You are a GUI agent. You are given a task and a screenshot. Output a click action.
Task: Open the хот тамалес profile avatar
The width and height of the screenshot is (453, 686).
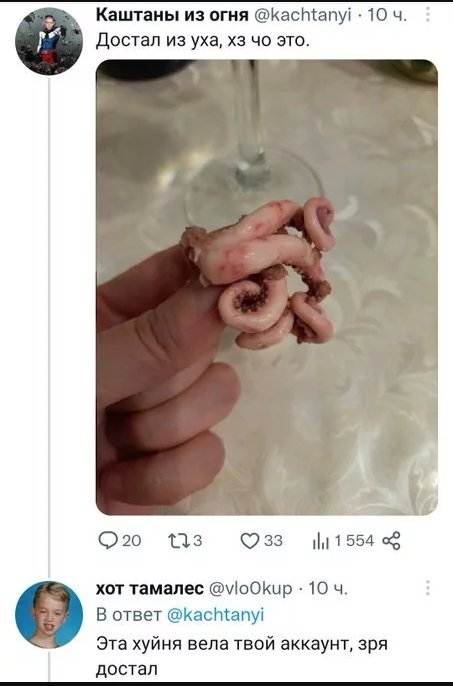49,615
